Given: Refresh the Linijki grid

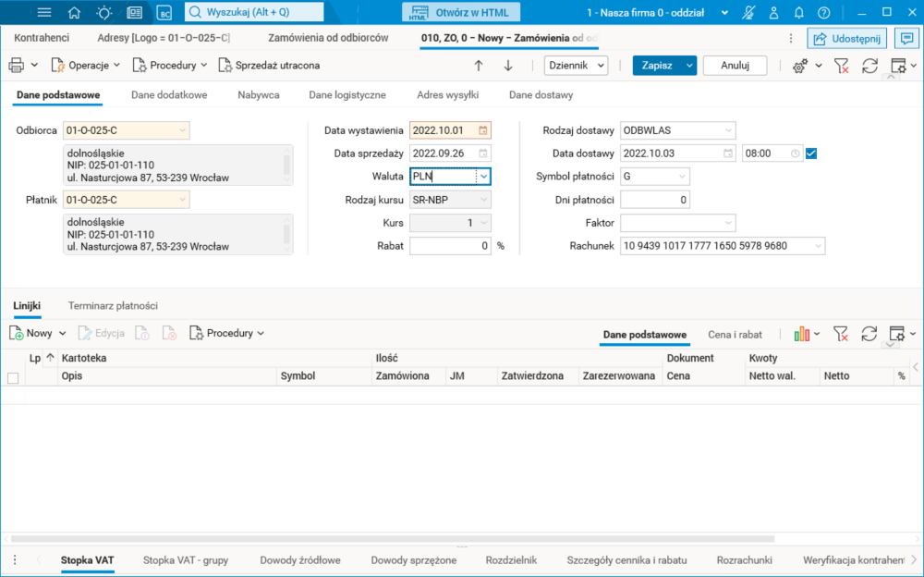Looking at the screenshot, I should (x=869, y=334).
